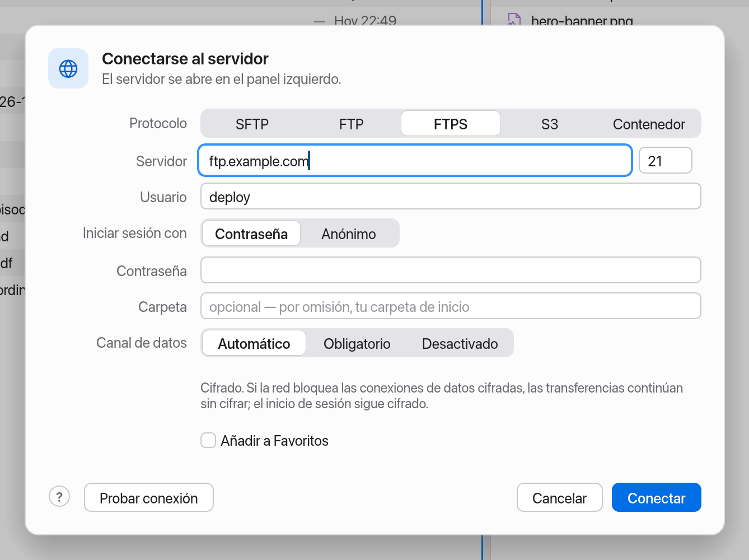Click the Cancelar button
The image size is (749, 560).
[x=560, y=497]
